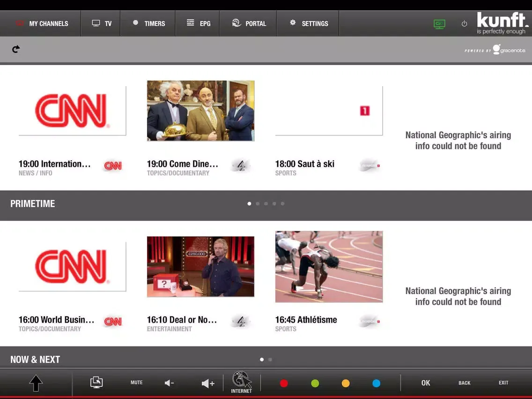Viewport: 532px width, 399px height.
Task: Open the Portal tab
Action: [x=248, y=23]
